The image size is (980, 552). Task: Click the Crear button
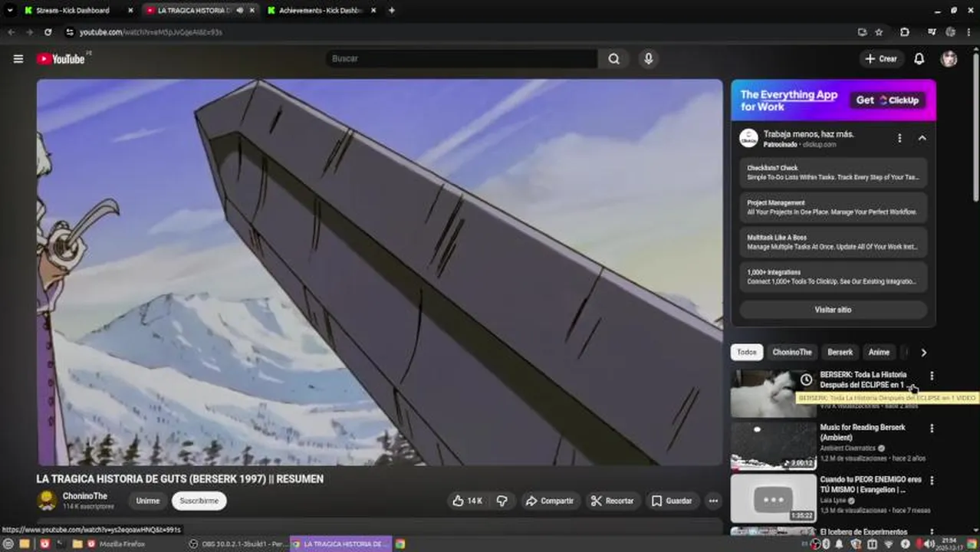(x=880, y=59)
